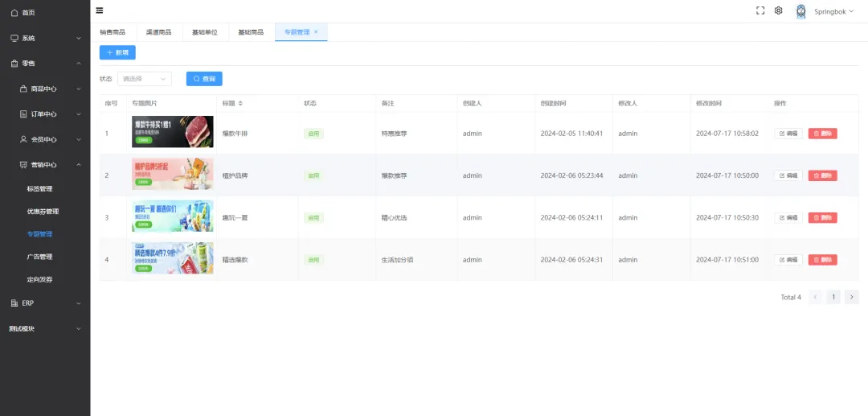Click the 2024-02-06 05:24:31 creation time

[x=572, y=260]
